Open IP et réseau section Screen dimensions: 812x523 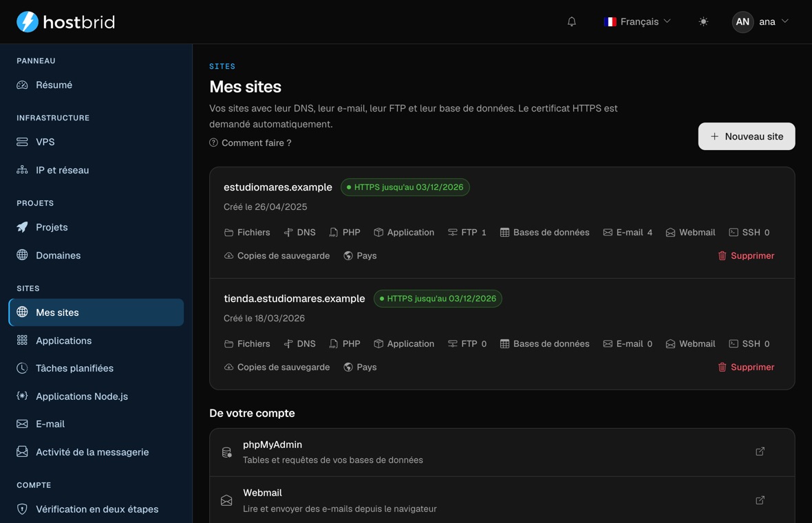(96, 171)
